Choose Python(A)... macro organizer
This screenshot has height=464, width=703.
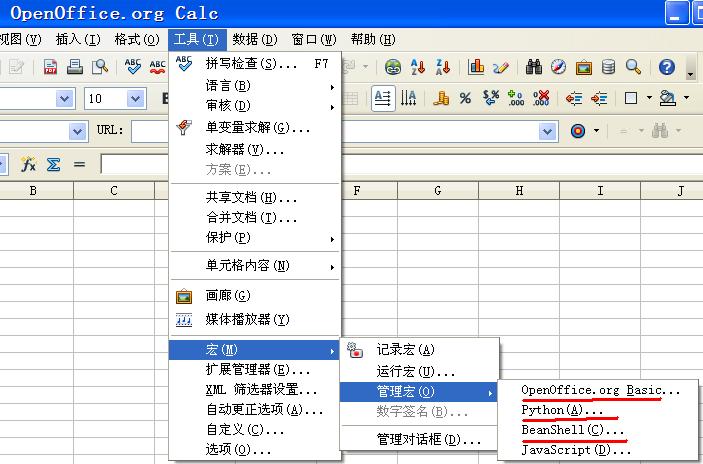coord(598,410)
